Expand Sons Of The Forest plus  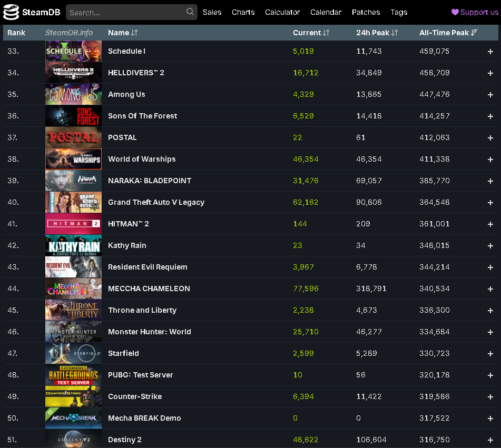(x=490, y=116)
